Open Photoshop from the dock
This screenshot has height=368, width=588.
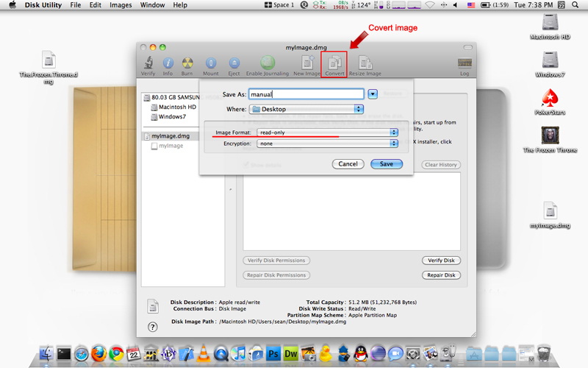click(x=273, y=354)
